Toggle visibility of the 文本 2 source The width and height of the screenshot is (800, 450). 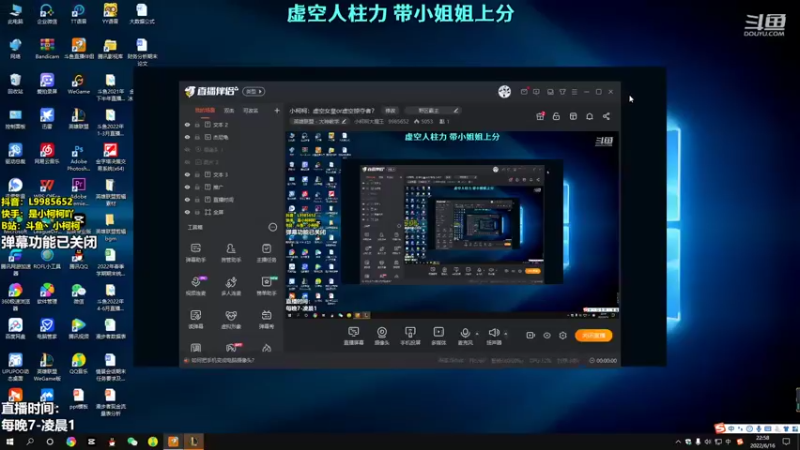(187, 124)
